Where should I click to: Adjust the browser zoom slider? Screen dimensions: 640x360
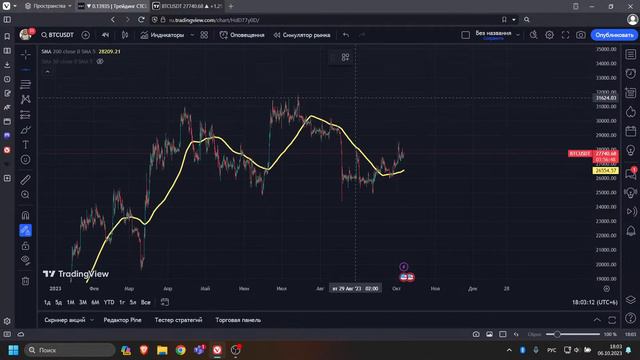(x=573, y=334)
